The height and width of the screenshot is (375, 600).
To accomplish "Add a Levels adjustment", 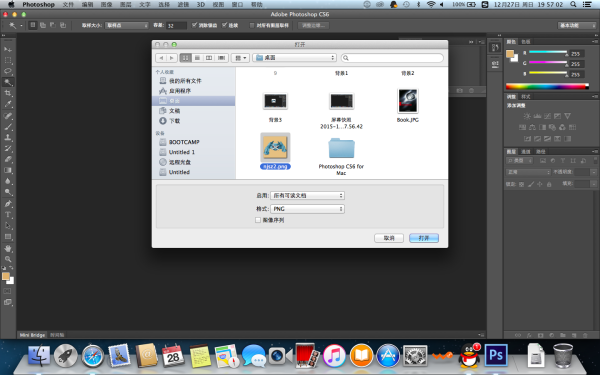I will point(537,116).
